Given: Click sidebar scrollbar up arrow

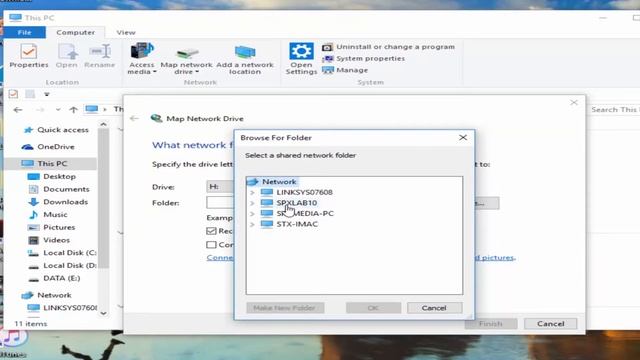Looking at the screenshot, I should coord(103,124).
